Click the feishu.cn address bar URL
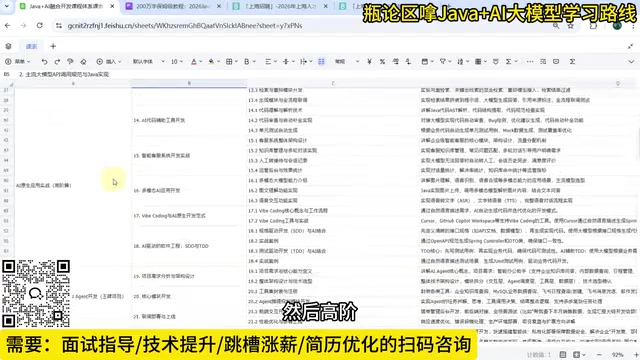Image resolution: width=640 pixels, height=360 pixels. tap(184, 25)
